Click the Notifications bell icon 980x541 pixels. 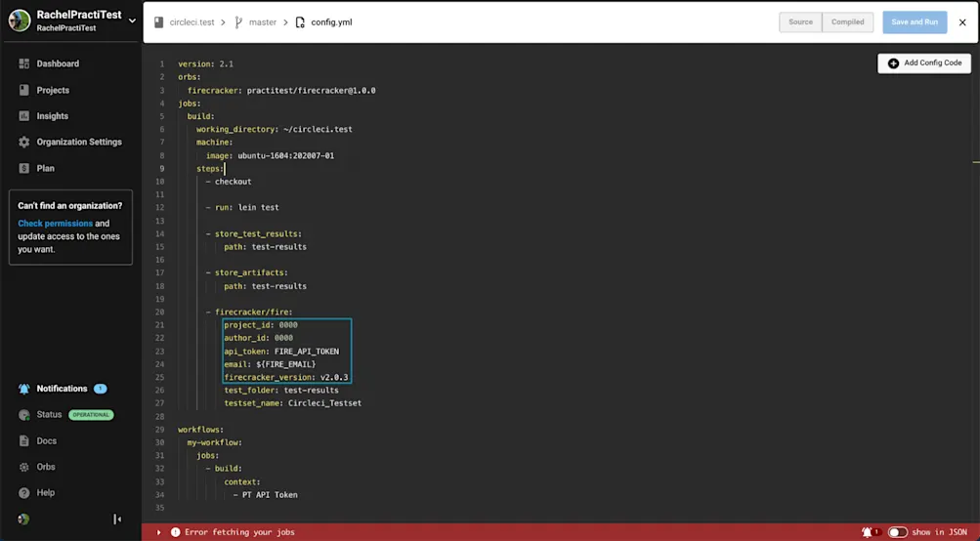click(23, 389)
